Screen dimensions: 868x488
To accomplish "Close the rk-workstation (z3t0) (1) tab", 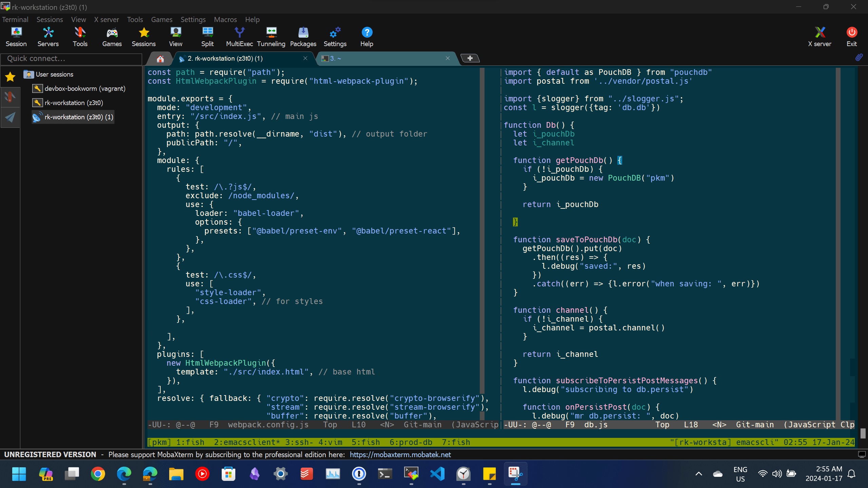I will pyautogui.click(x=305, y=58).
